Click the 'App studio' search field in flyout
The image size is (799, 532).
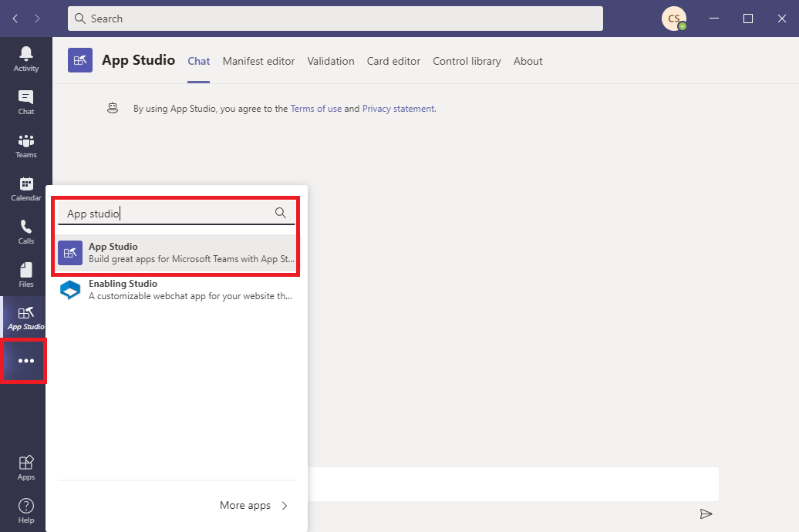coord(177,213)
